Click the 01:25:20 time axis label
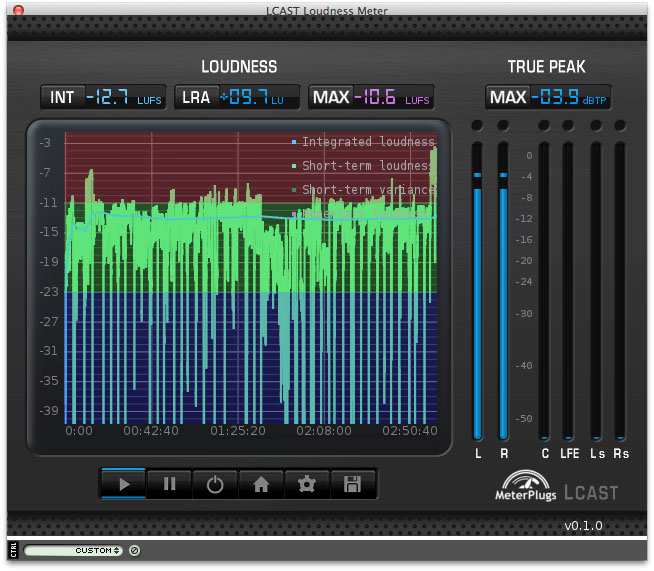 [238, 431]
